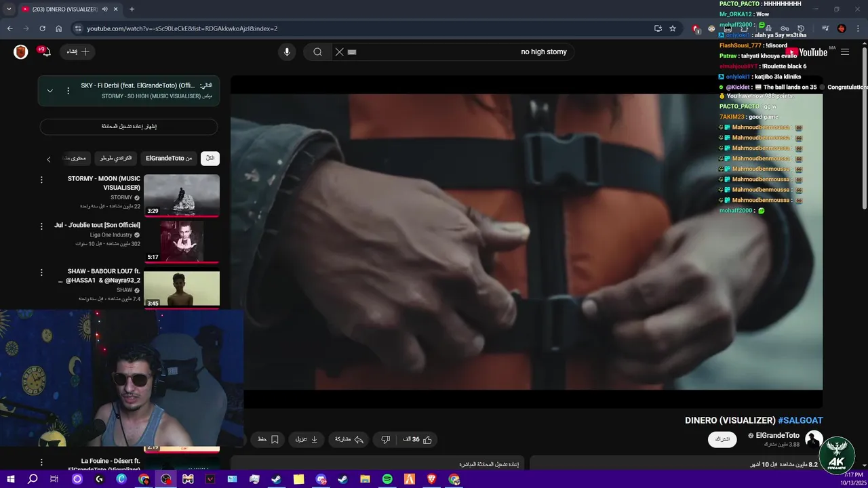Screen dimensions: 868x488
Task: Select the DINERO (VISUALIZER) browser tab
Action: coord(70,9)
